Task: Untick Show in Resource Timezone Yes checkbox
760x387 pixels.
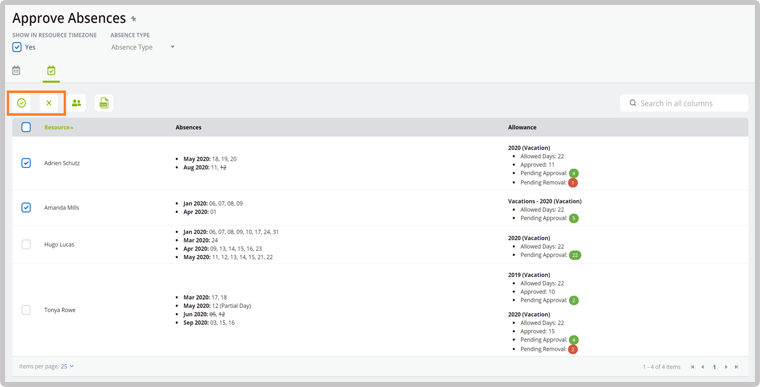Action: (17, 47)
